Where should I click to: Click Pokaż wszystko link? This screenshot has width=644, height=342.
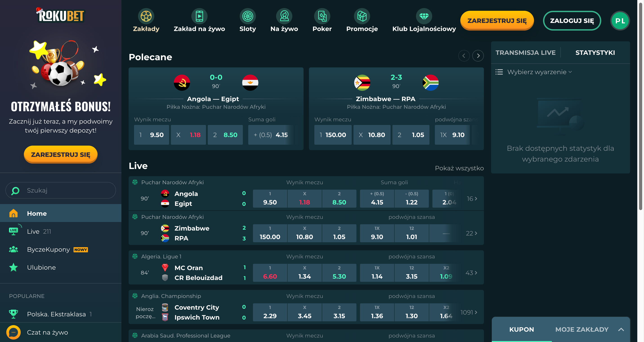coord(459,168)
